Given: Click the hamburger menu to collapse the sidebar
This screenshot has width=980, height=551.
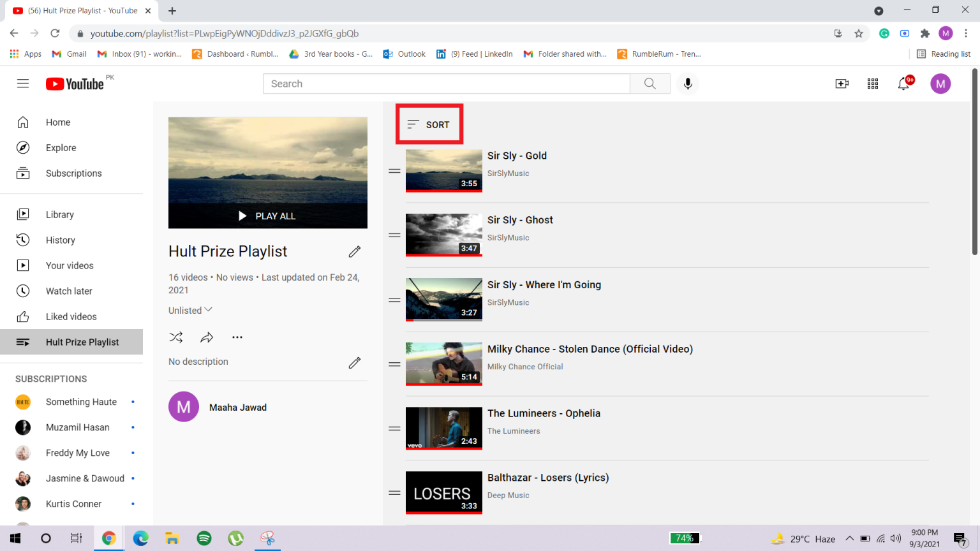Looking at the screenshot, I should (23, 83).
